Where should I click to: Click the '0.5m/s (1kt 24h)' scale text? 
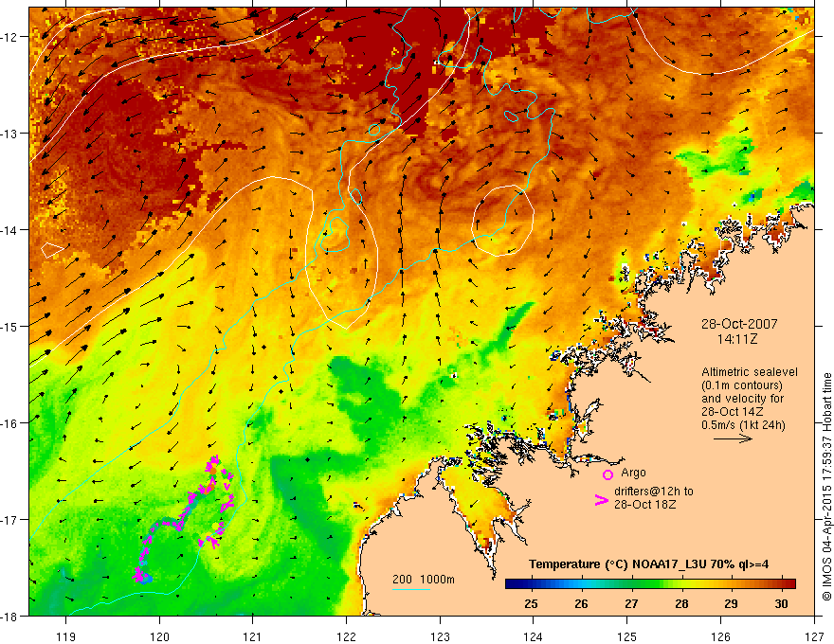(743, 424)
